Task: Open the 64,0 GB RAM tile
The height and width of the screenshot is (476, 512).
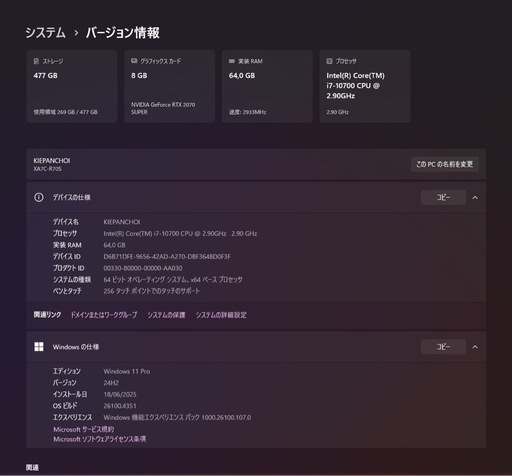Action: [x=267, y=86]
